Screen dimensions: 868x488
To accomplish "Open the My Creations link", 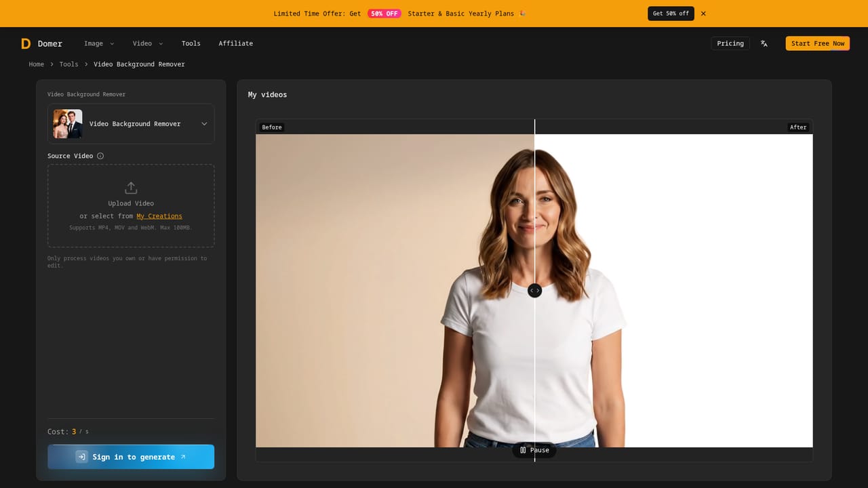I will (159, 216).
